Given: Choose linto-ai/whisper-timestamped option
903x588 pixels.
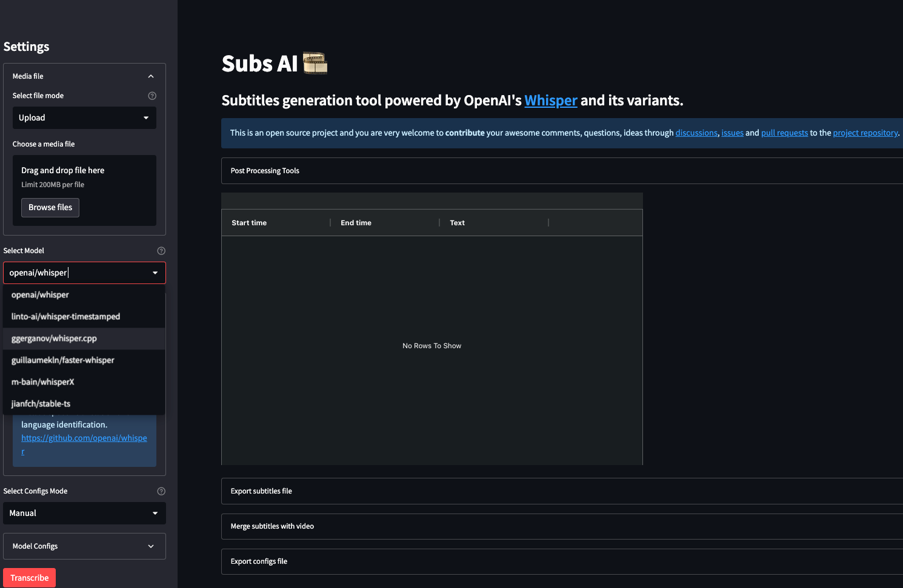Looking at the screenshot, I should (x=84, y=317).
